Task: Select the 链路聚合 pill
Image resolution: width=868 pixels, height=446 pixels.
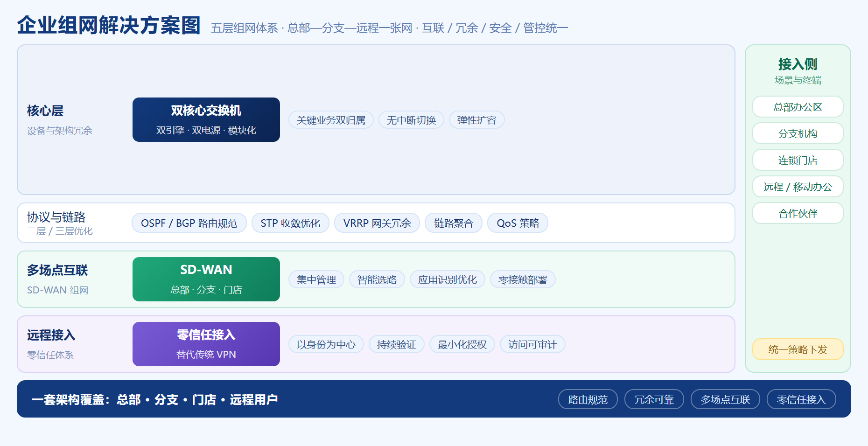Action: pyautogui.click(x=453, y=223)
